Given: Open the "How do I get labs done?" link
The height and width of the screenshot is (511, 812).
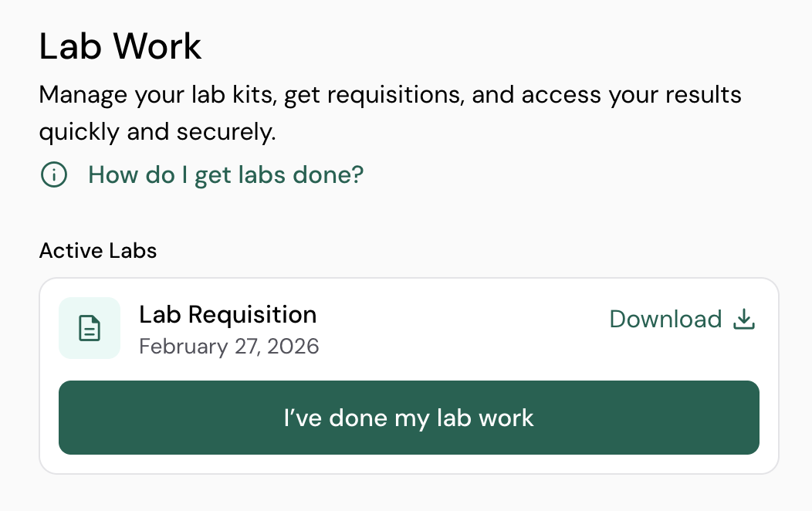Looking at the screenshot, I should pos(225,175).
